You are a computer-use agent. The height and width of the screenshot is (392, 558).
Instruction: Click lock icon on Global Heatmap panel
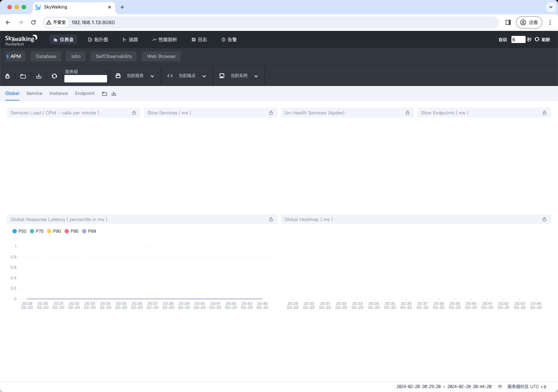coord(544,219)
